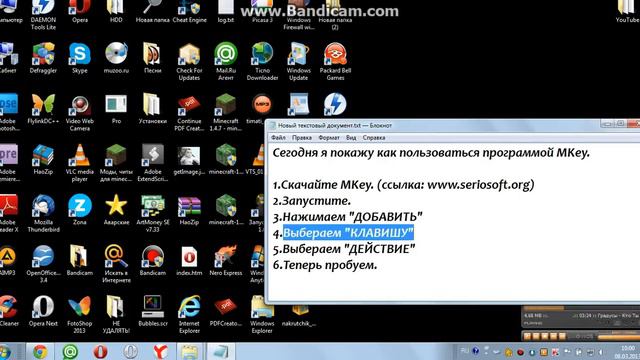Image resolution: width=640 pixels, height=360 pixels.
Task: Select the OpenOffice 3.4 icon
Action: 43,264
